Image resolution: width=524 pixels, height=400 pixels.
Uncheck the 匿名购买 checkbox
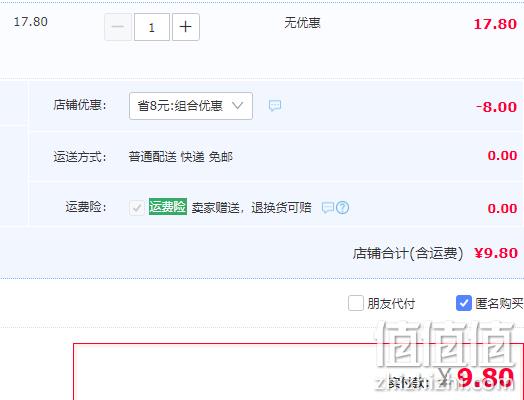click(464, 303)
